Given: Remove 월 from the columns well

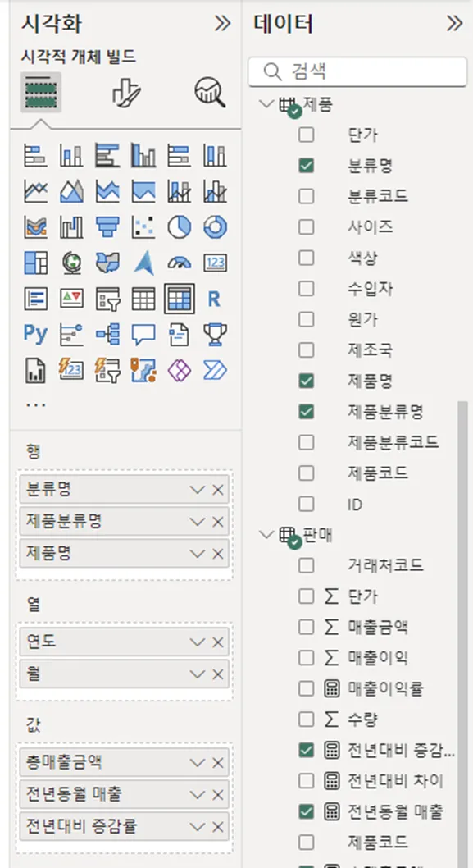Looking at the screenshot, I should click(218, 674).
